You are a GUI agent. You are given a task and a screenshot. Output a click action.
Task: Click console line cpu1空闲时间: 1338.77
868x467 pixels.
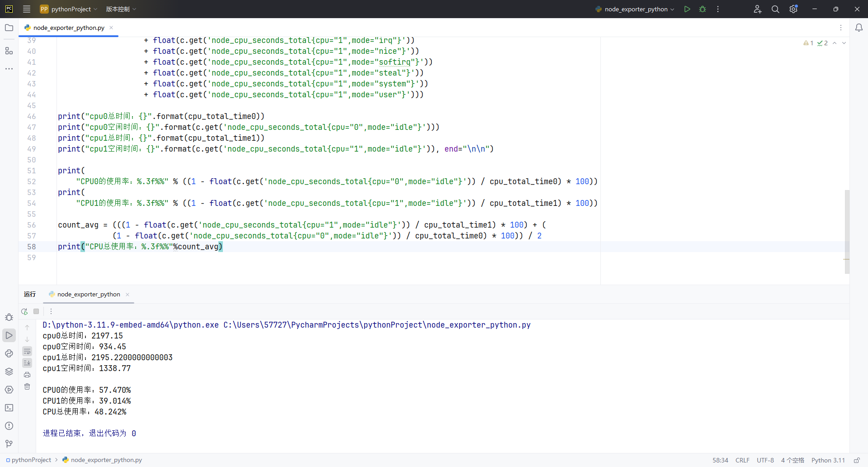(x=87, y=368)
